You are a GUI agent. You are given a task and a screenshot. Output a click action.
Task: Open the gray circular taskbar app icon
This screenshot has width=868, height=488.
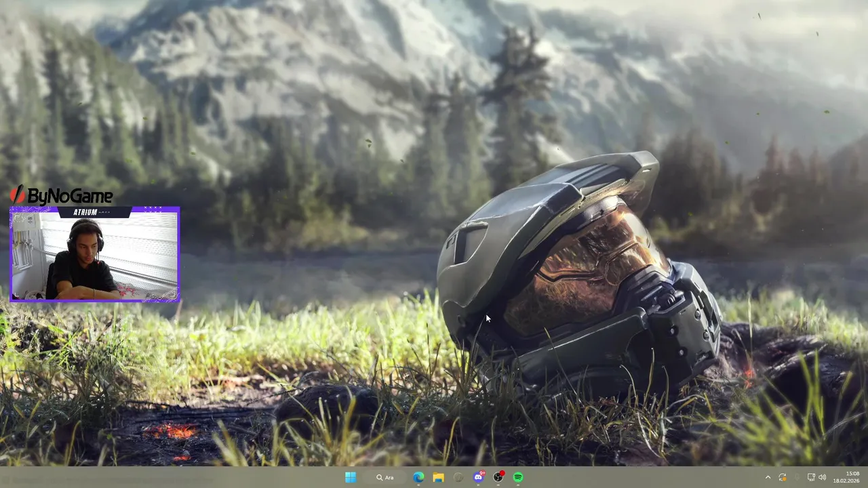point(458,477)
